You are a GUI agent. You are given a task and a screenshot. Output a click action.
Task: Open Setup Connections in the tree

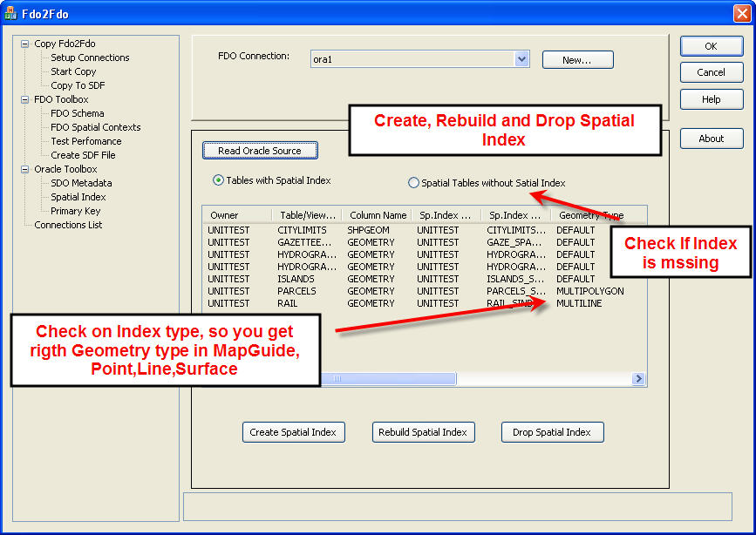90,58
